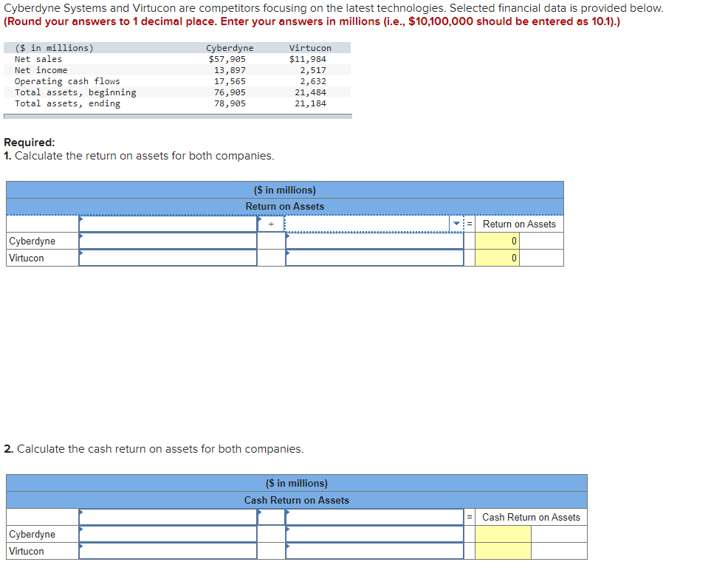Click Virtucon denominator cell in Return on Assets table
This screenshot has height=576, width=728.
(x=374, y=258)
